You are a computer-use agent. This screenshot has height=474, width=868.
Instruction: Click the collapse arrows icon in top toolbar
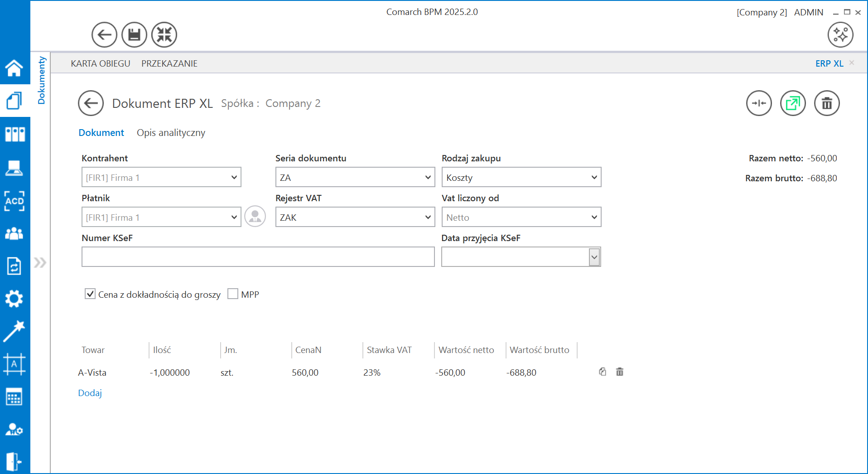(164, 35)
